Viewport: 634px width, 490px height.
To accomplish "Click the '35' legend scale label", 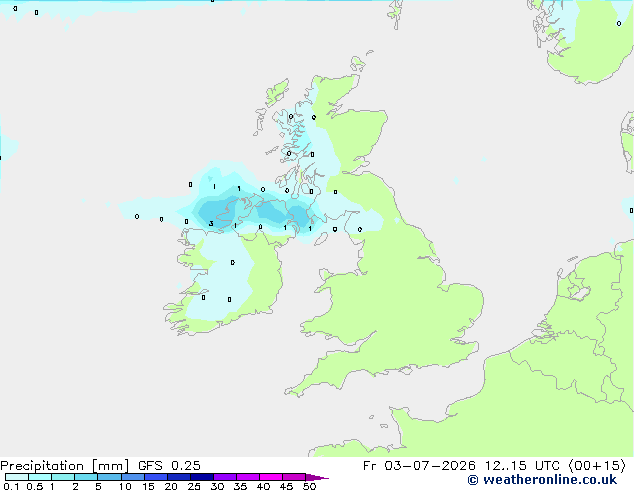I will 240,486.
